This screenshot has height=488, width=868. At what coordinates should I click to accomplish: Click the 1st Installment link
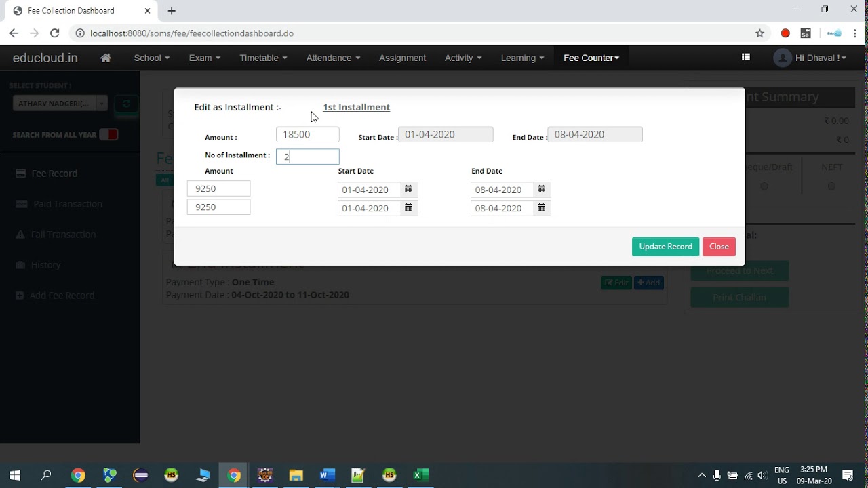click(x=356, y=107)
